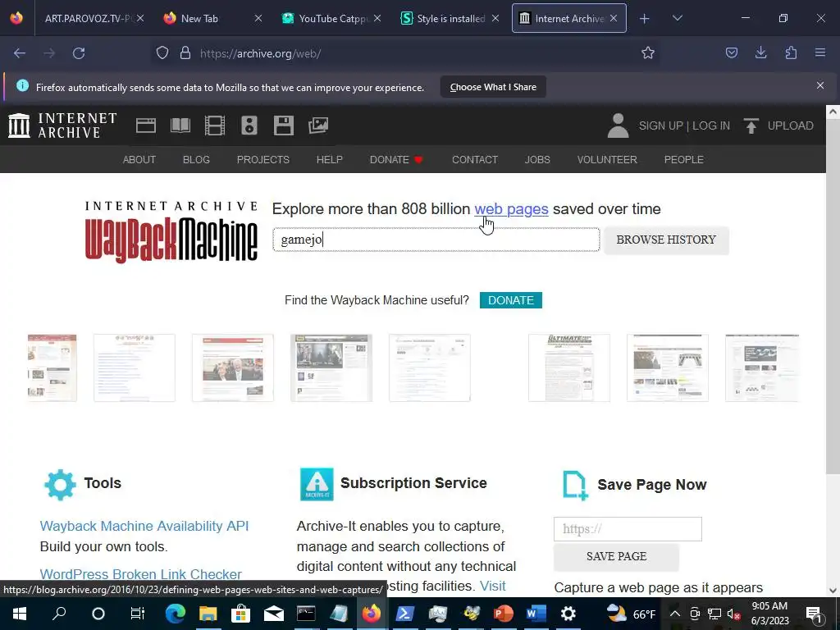Click the Archive-It subscription service icon
This screenshot has width=840, height=630.
pos(317,484)
